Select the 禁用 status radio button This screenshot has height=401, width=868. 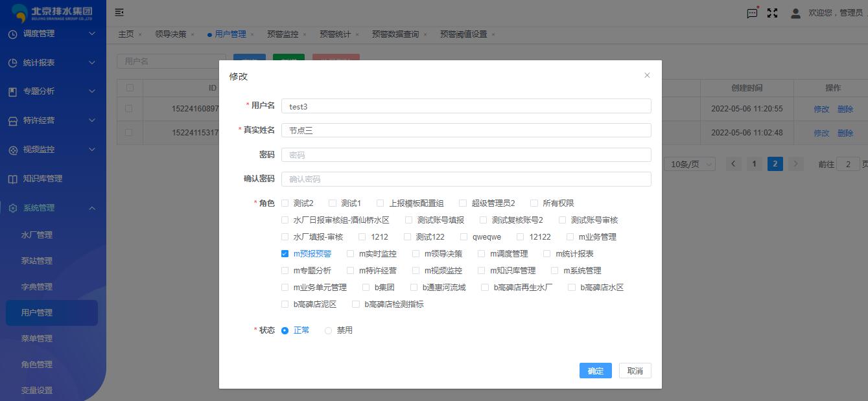click(328, 330)
